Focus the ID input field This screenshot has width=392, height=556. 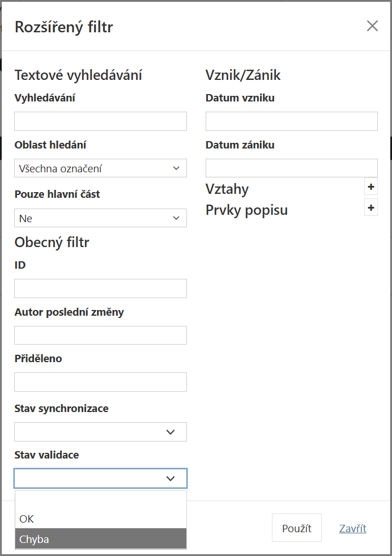pyautogui.click(x=100, y=288)
